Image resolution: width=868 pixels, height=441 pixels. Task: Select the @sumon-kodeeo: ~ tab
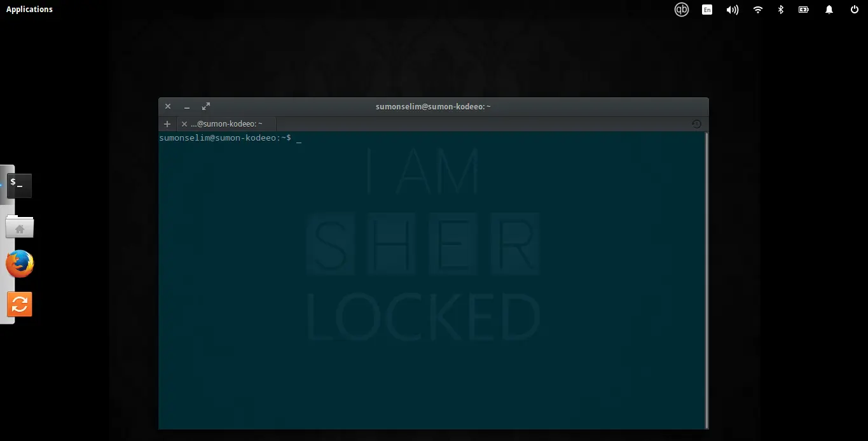point(226,124)
